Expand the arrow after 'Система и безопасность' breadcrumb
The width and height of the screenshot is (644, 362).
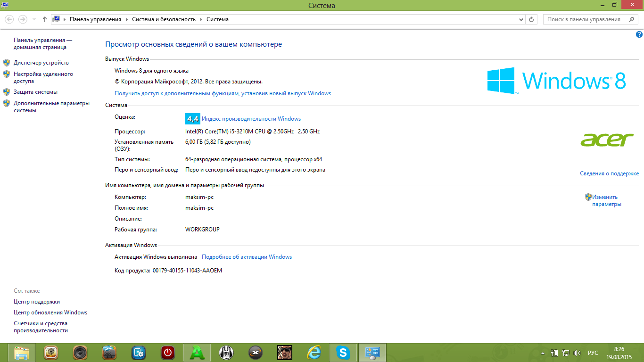201,19
